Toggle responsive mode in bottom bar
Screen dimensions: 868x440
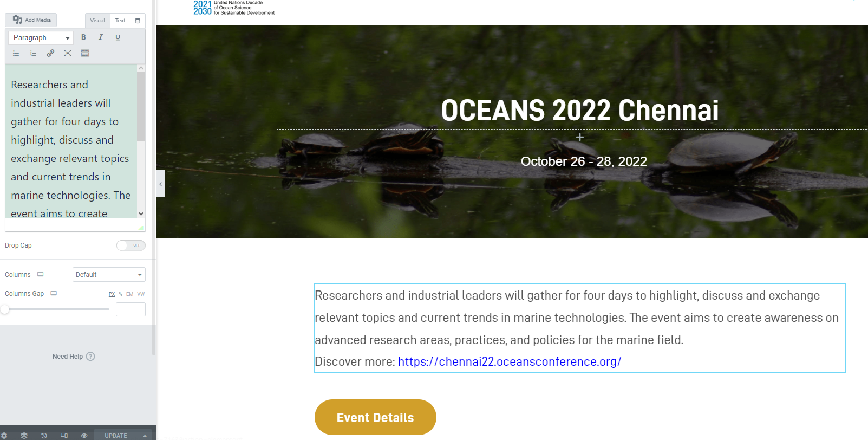(64, 435)
